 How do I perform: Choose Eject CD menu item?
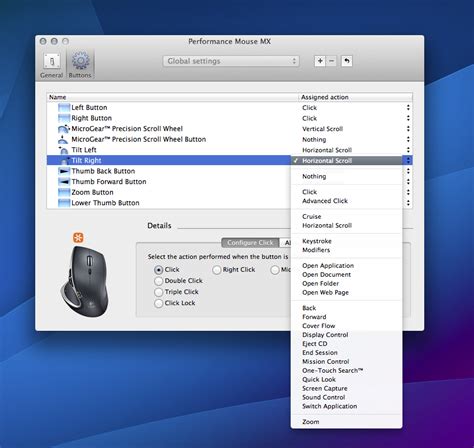(x=347, y=344)
